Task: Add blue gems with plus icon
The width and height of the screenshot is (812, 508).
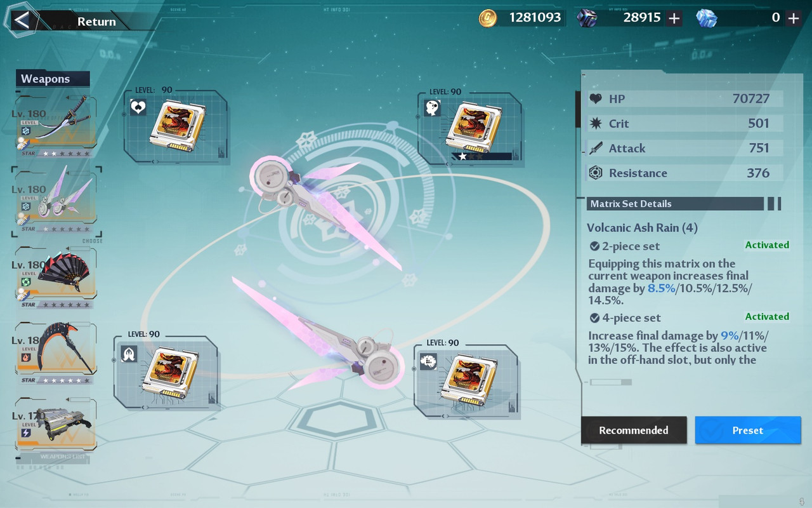Action: point(793,18)
